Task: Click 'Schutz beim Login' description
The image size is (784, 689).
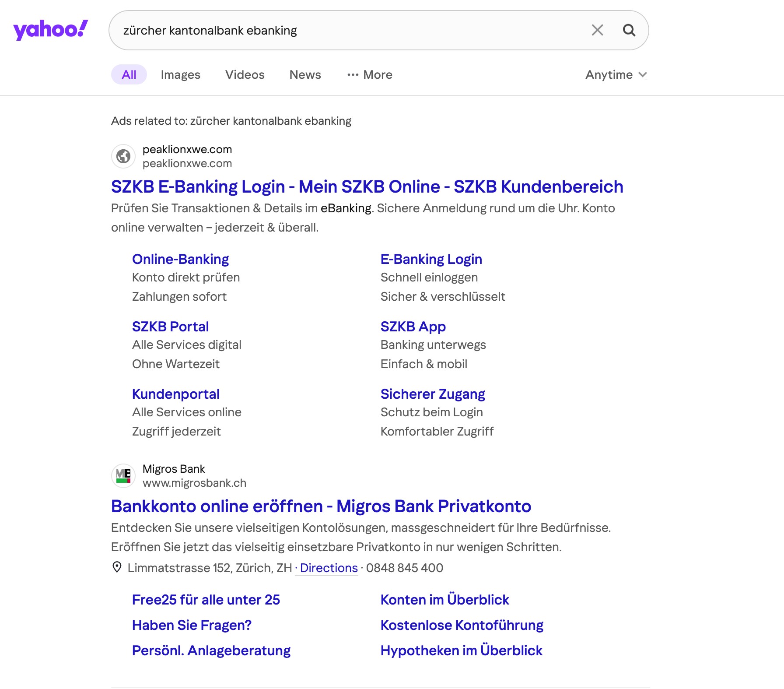Action: (432, 412)
